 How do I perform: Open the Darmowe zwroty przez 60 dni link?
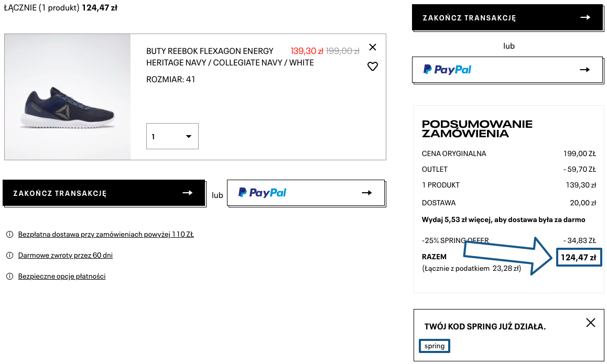point(66,256)
